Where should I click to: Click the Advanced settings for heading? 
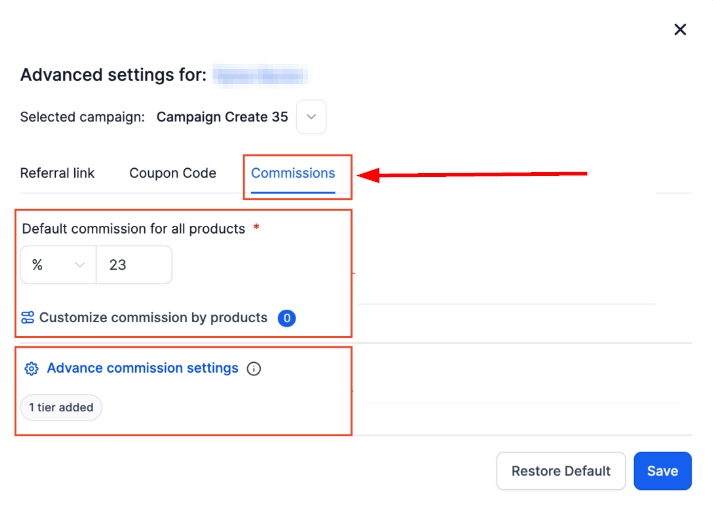point(113,75)
